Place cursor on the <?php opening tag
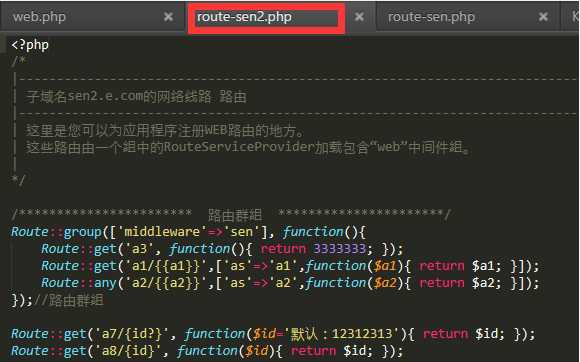 pos(30,45)
